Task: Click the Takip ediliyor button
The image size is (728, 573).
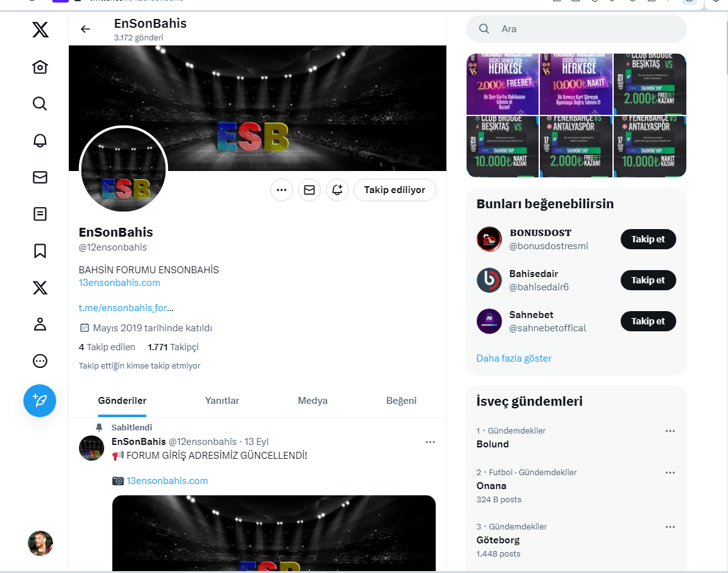Action: tap(395, 190)
